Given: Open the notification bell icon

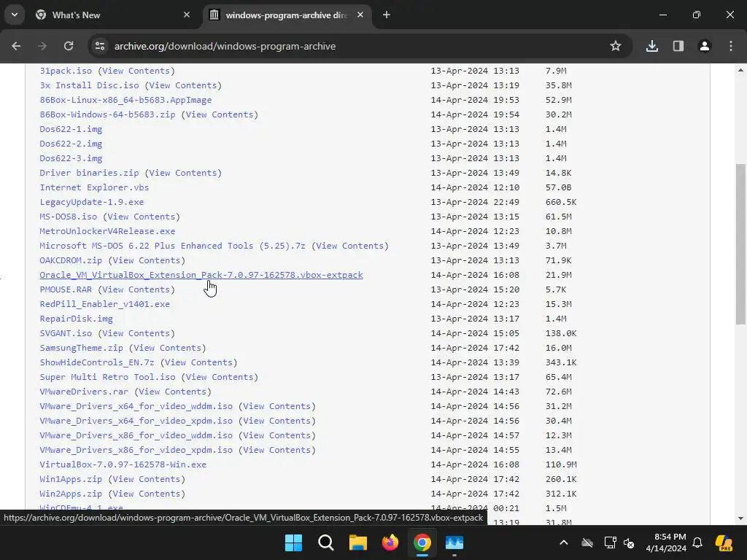Looking at the screenshot, I should [x=697, y=542].
